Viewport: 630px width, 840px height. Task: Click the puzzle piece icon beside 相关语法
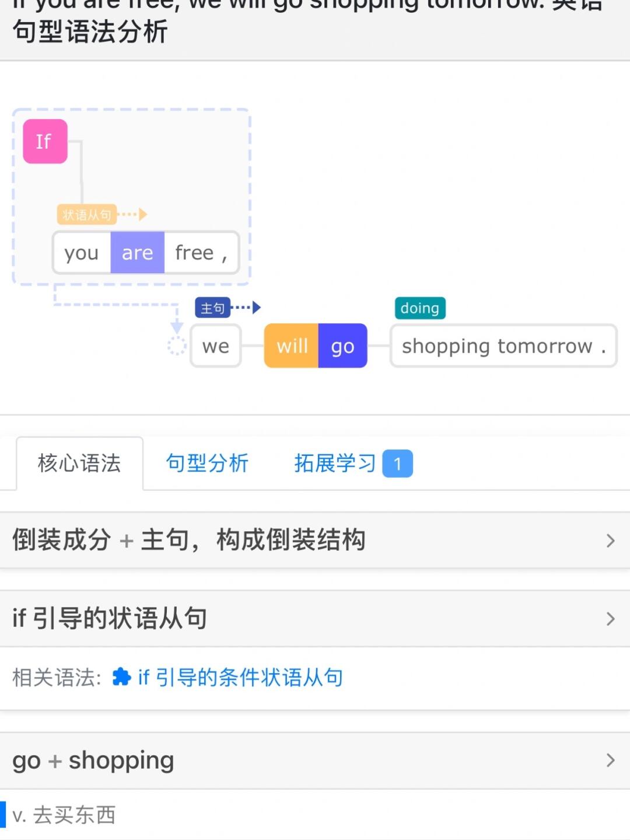pyautogui.click(x=121, y=677)
